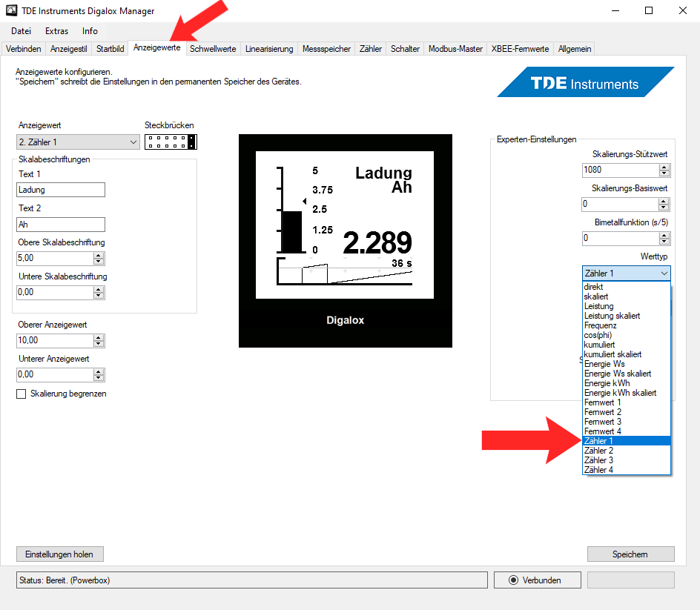This screenshot has width=700, height=610.
Task: Decrease Skalierungs-Basiswert with down arrow
Action: click(x=664, y=208)
